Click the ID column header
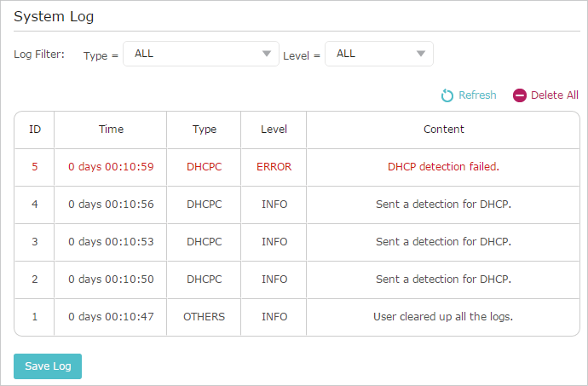 (35, 130)
